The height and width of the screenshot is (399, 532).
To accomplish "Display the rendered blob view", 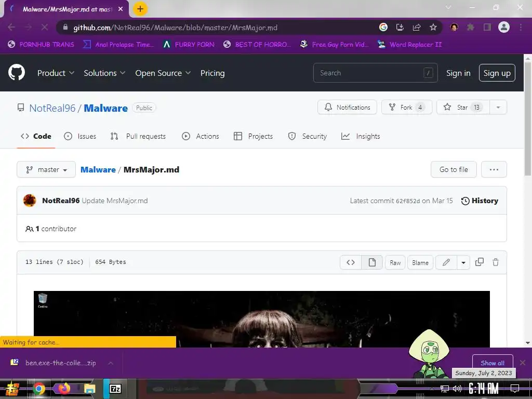I will [x=372, y=262].
